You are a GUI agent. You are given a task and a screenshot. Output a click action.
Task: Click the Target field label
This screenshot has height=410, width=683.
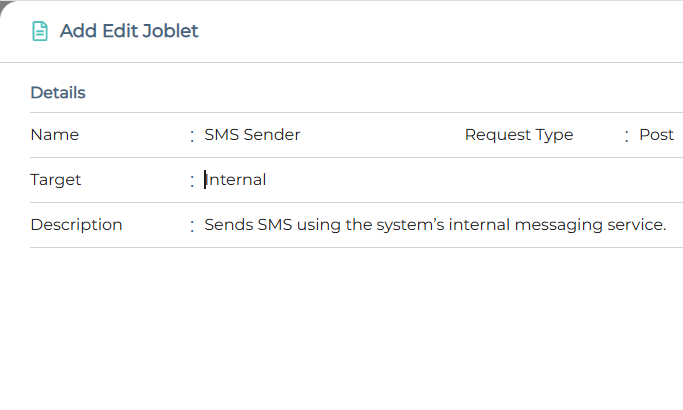(x=56, y=180)
